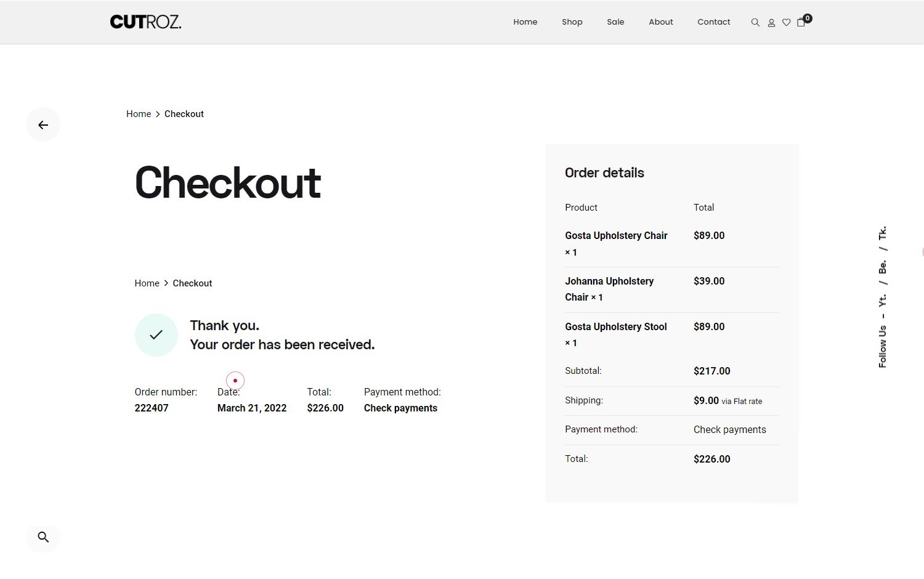This screenshot has width=924, height=579.
Task: Open the search magnifier icon in the header
Action: click(x=755, y=22)
